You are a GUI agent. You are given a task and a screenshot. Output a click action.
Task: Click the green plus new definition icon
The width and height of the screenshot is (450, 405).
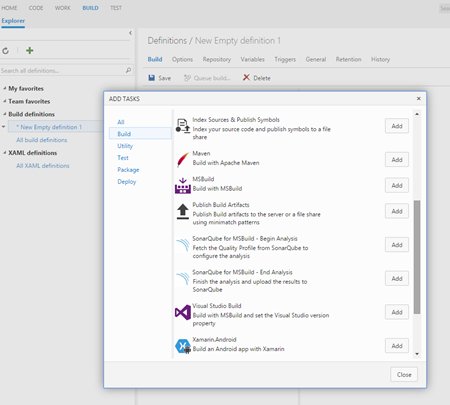[x=30, y=50]
